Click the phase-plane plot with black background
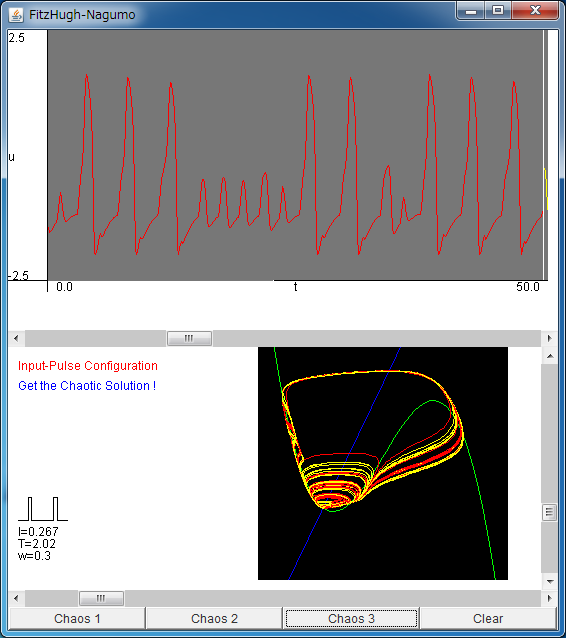This screenshot has width=566, height=638. coord(382,463)
